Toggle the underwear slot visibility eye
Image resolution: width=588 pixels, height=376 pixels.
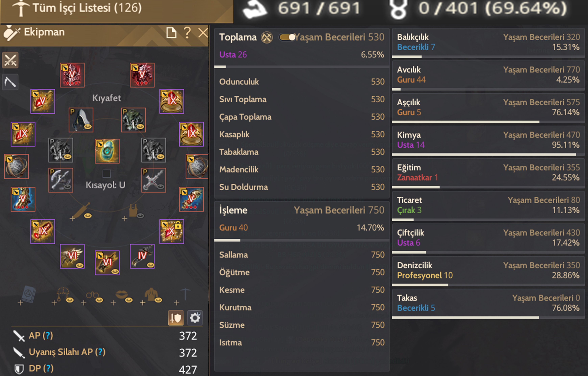(x=140, y=215)
